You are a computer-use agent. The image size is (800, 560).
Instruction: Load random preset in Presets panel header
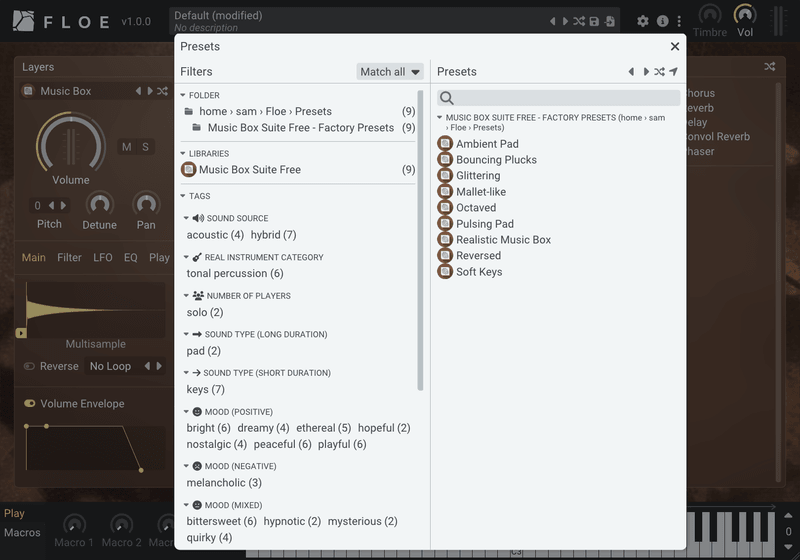pyautogui.click(x=660, y=71)
